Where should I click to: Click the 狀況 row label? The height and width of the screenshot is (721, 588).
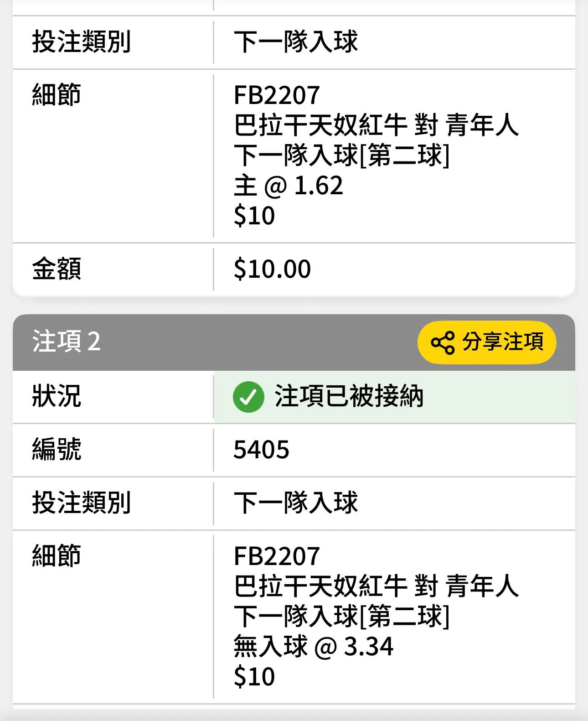[x=57, y=396]
